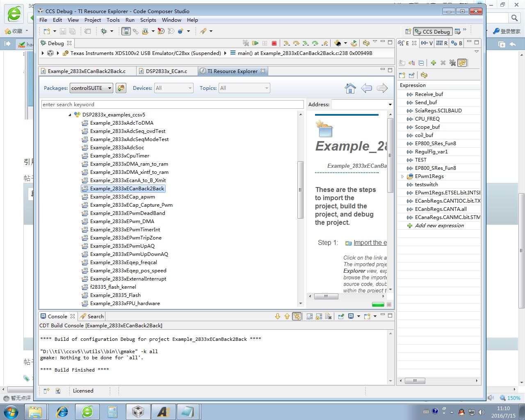Viewport: 525px width, 420px height.
Task: Click the help pane horizontal scrollbar
Action: [326, 296]
